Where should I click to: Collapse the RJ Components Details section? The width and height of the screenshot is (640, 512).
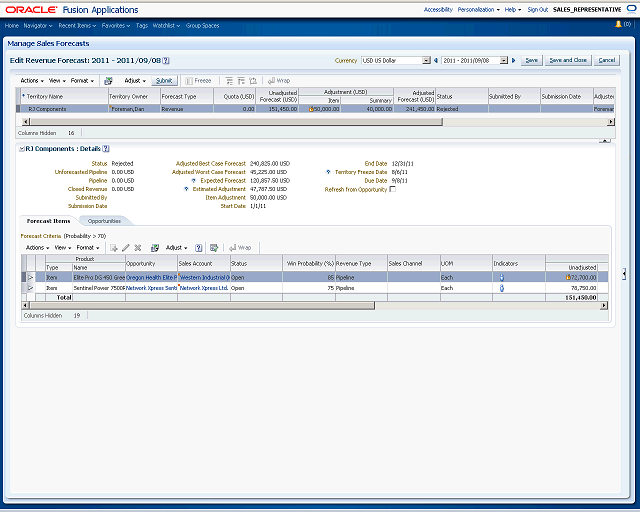coord(22,149)
